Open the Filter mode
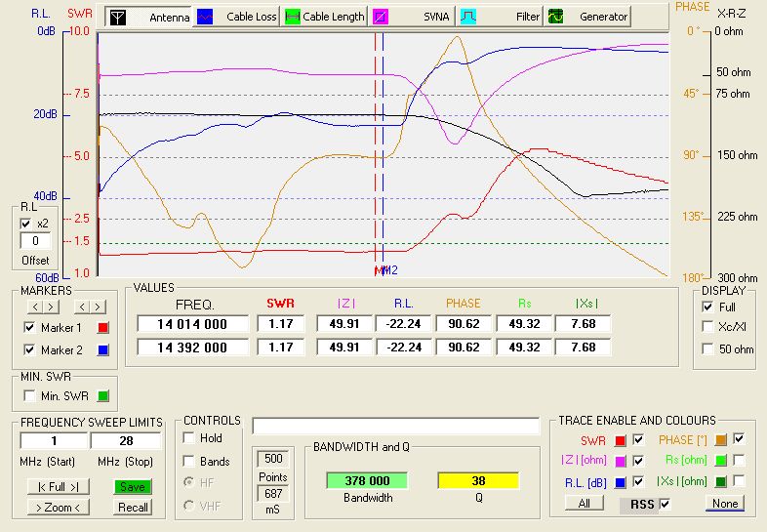Viewport: 767px width, 532px height. tap(499, 17)
